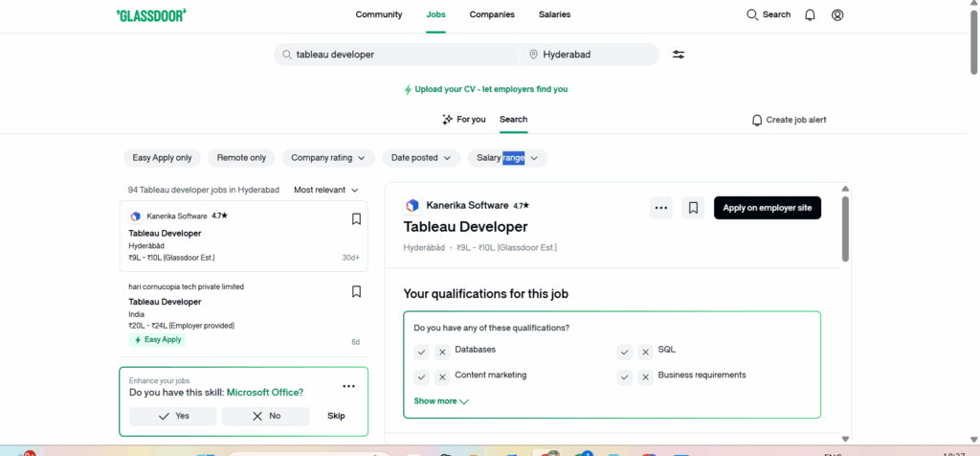Image resolution: width=980 pixels, height=456 pixels.
Task: Click job detail pane scrollbar thumb
Action: pos(846,228)
